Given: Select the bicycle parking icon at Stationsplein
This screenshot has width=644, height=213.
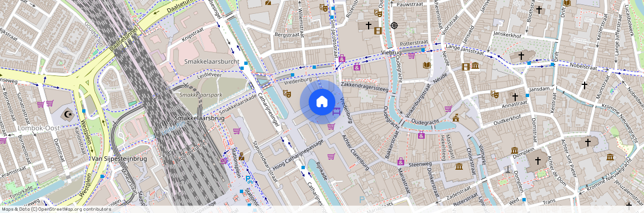Looking at the screenshot, I should point(249,179).
